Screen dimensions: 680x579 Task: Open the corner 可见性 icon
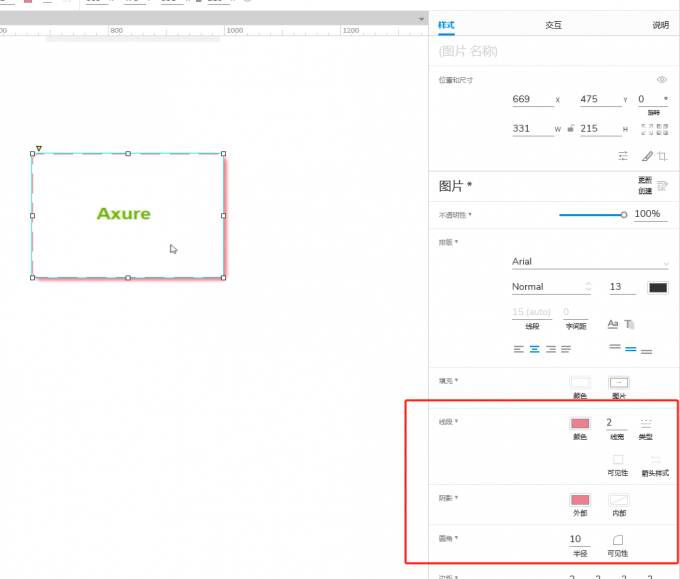coord(618,540)
